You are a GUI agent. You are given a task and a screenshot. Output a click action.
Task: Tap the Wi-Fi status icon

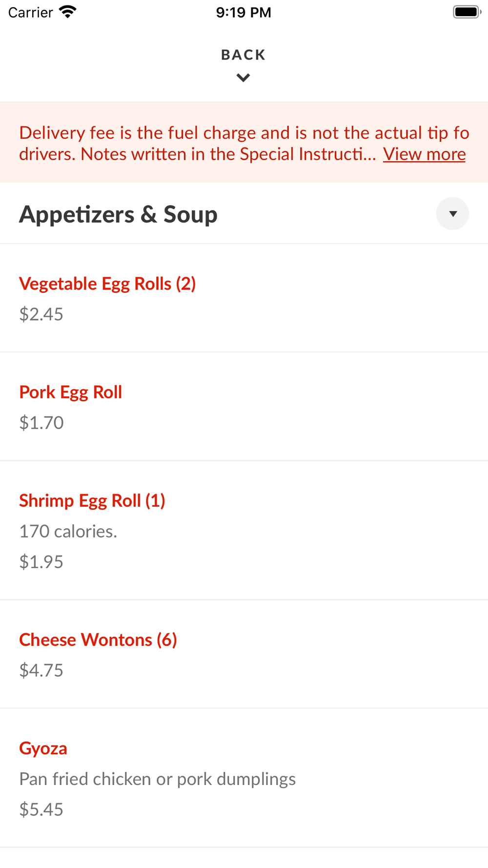68,12
